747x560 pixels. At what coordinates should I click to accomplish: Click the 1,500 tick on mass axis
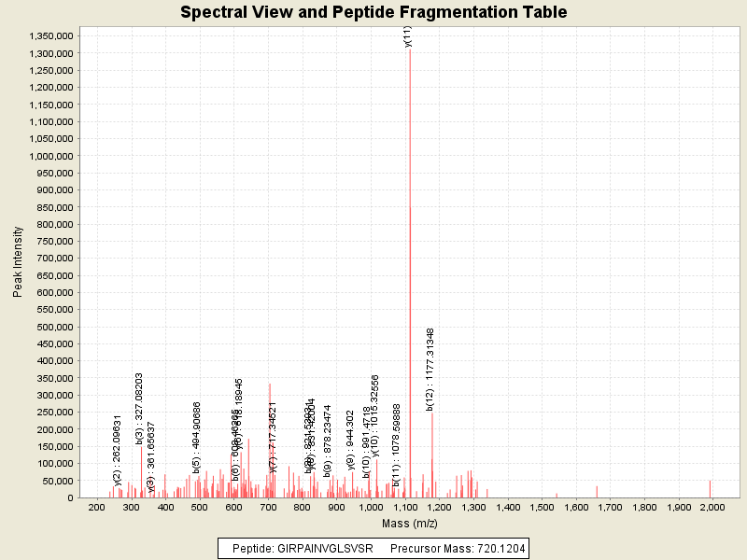542,507
